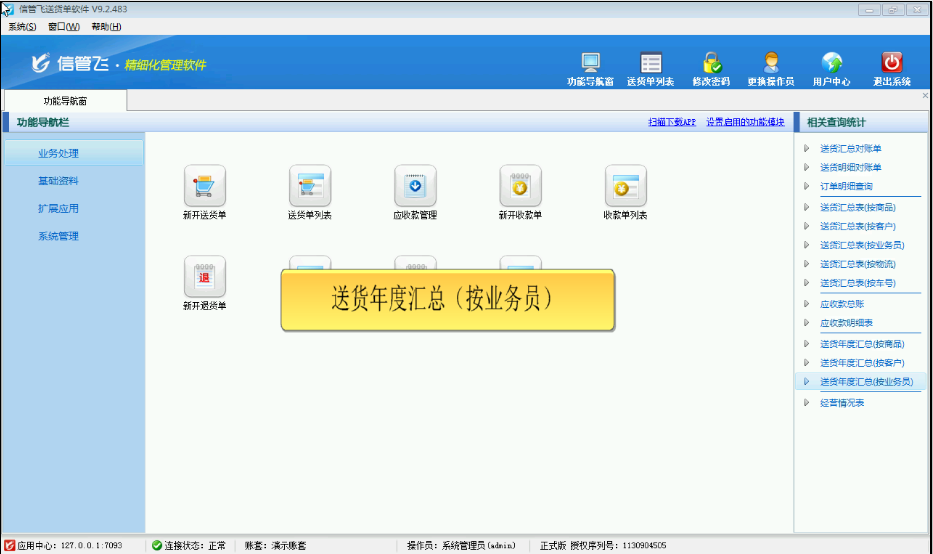Open the 窗口(W) menu
This screenshot has height=554, width=933.
click(63, 26)
